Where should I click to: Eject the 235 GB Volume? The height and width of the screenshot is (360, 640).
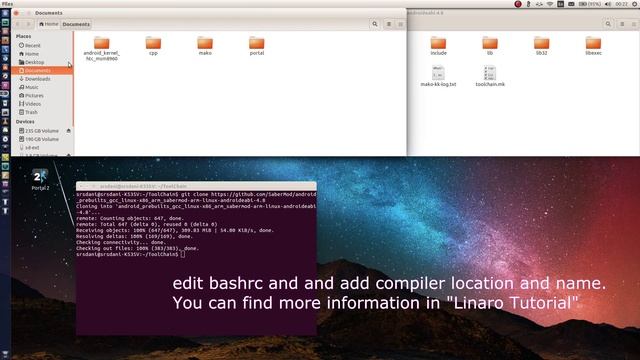68,131
